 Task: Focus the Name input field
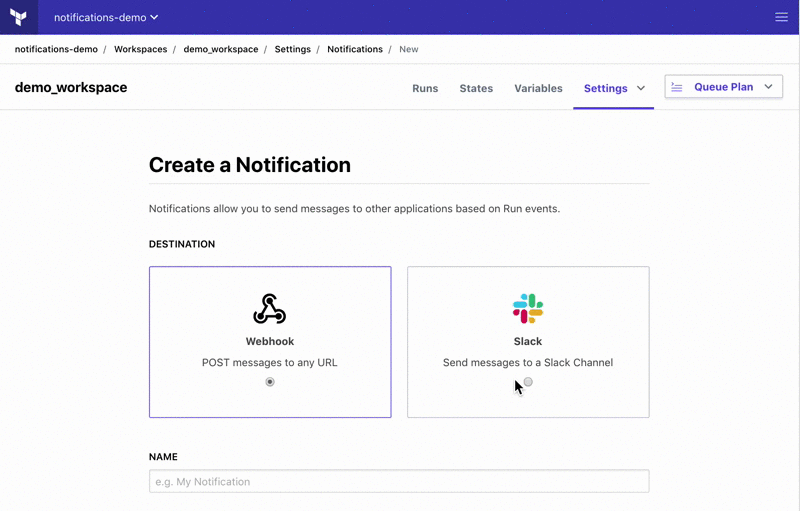point(399,481)
